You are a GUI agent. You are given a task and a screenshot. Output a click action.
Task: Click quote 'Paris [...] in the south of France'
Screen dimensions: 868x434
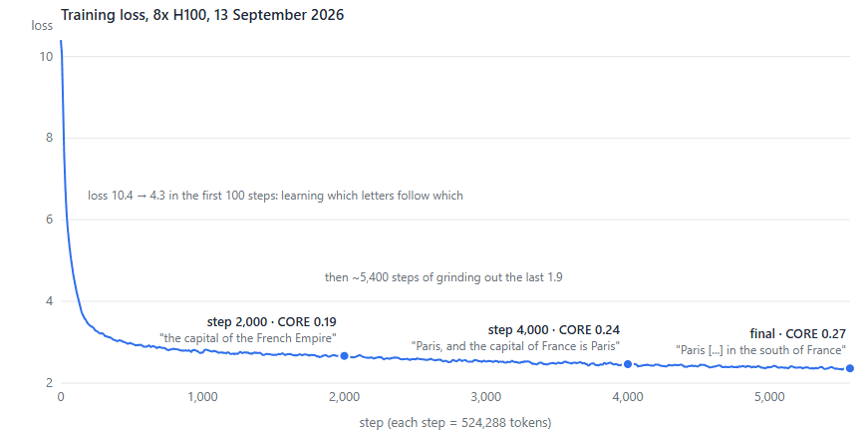tap(761, 350)
